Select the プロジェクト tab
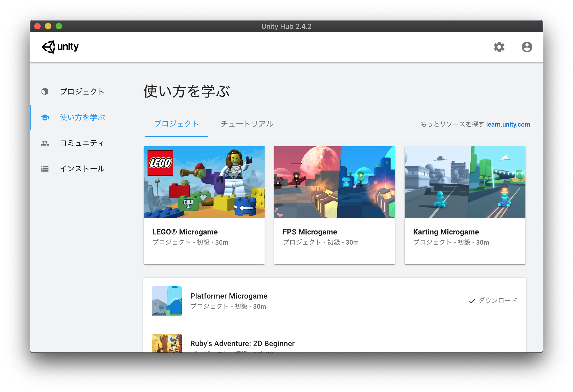 [176, 124]
